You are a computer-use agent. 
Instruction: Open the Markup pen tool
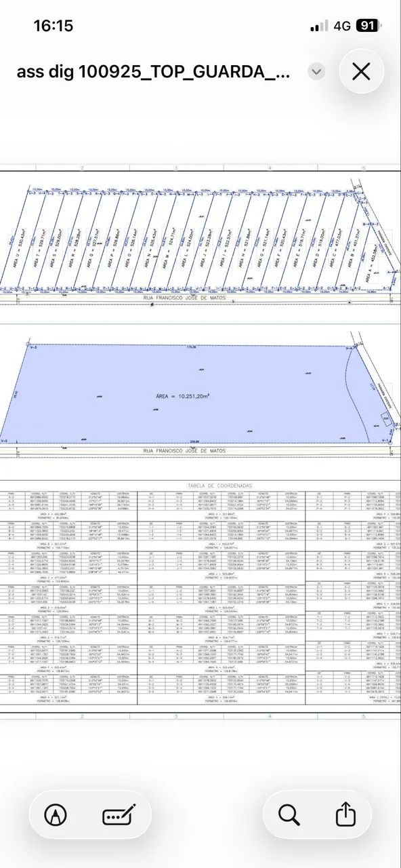55,814
